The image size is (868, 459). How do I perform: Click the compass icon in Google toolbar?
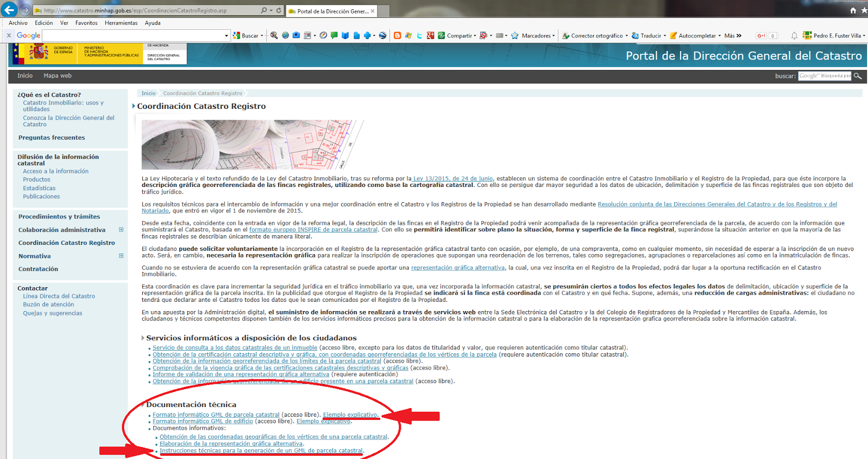(x=323, y=35)
